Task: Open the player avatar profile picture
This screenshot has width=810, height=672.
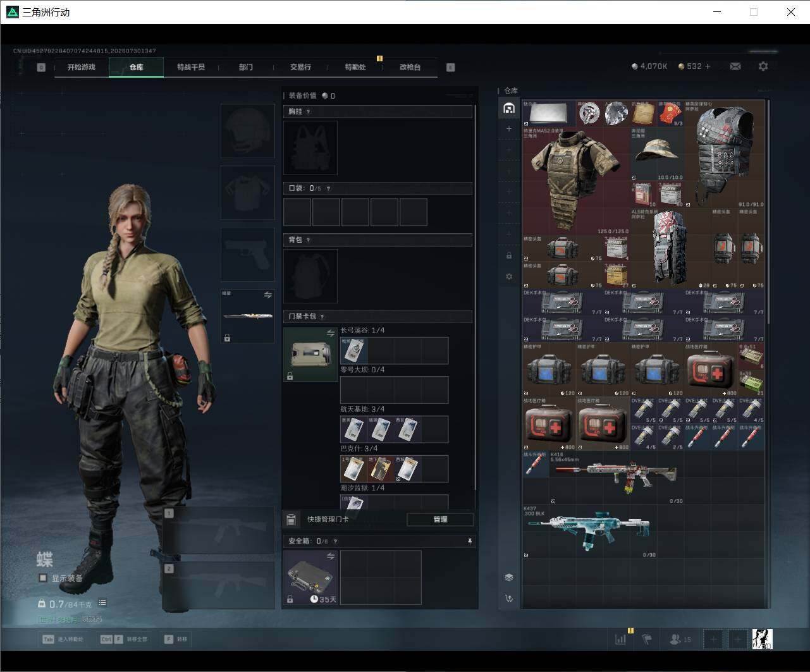Action: pyautogui.click(x=762, y=639)
